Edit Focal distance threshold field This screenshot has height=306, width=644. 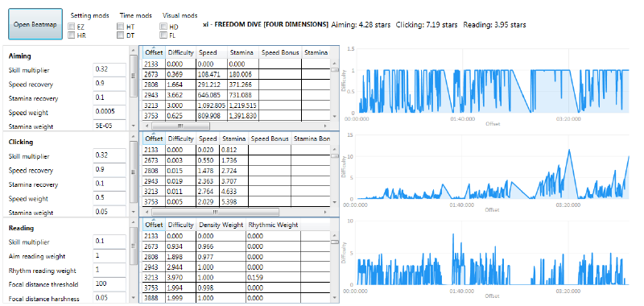click(x=109, y=283)
